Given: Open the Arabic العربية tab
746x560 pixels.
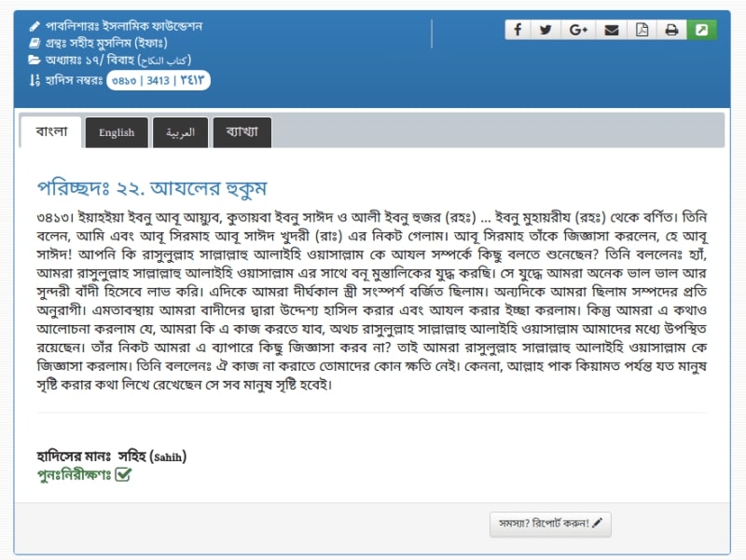Looking at the screenshot, I should click(180, 132).
